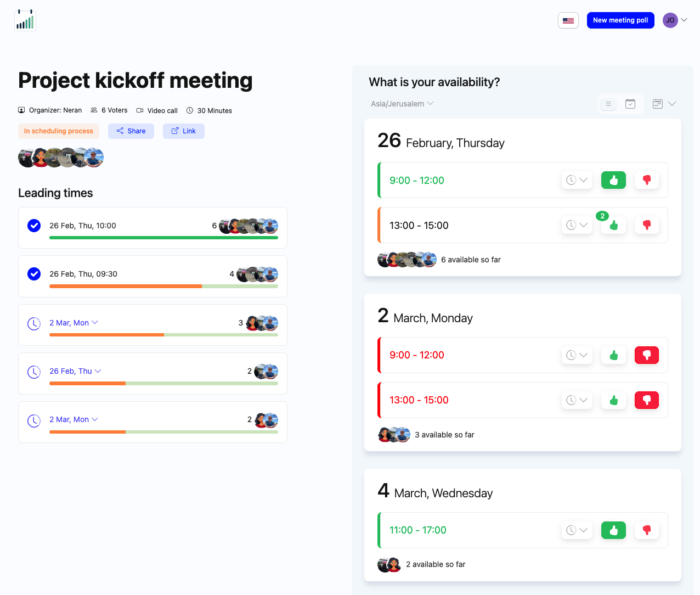Expand the 2 Mar, Mon leading time chevron

(97, 323)
